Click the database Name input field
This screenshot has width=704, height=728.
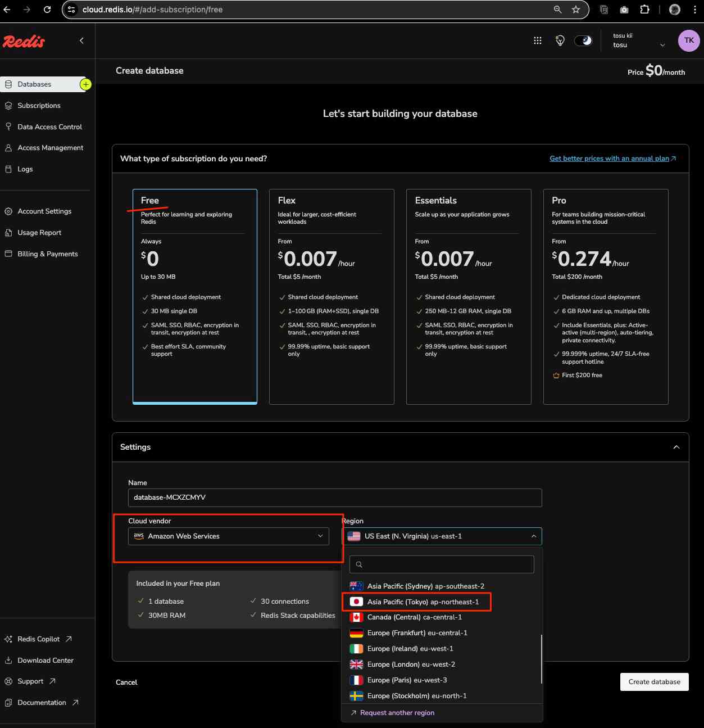coord(335,498)
